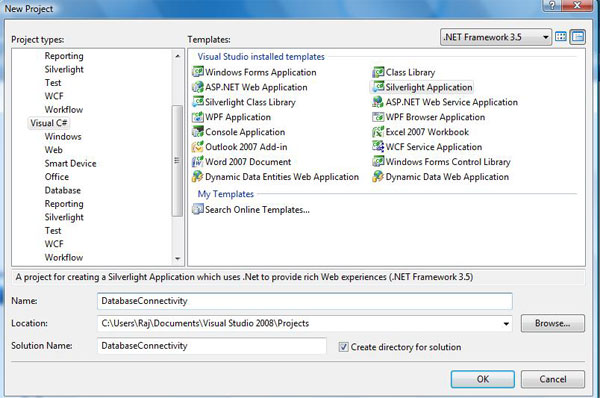Select the Silverlight Application template icon
Viewport: 600px width, 398px height.
[x=378, y=87]
